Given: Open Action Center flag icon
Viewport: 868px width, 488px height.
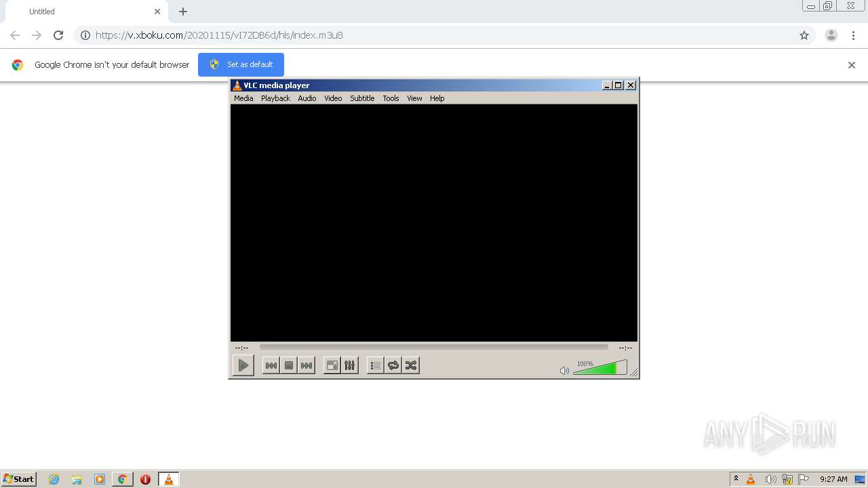Looking at the screenshot, I should [804, 479].
